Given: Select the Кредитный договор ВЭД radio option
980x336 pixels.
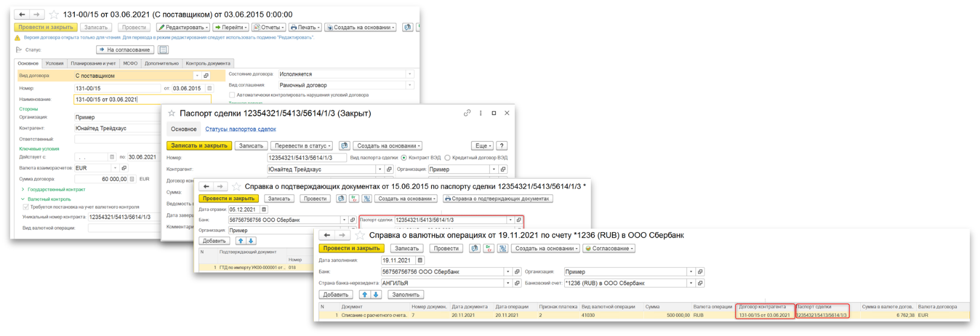Looking at the screenshot, I should coord(448,158).
